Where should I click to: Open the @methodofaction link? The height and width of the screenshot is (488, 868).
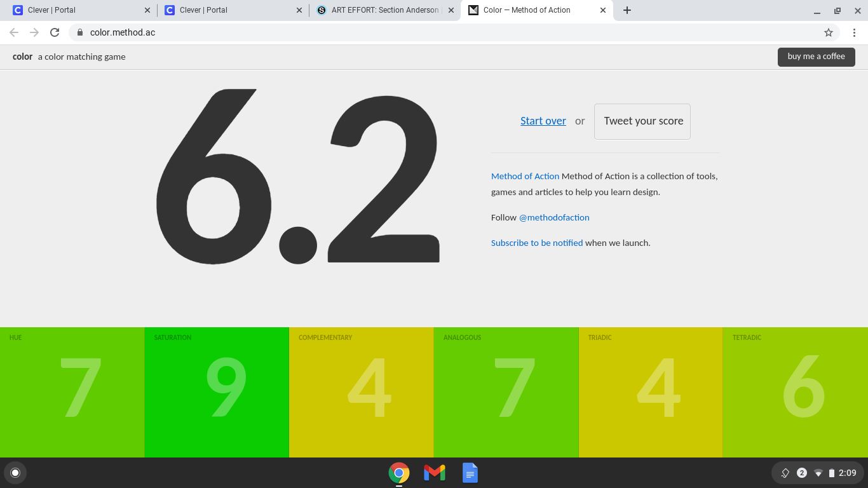[x=553, y=217]
